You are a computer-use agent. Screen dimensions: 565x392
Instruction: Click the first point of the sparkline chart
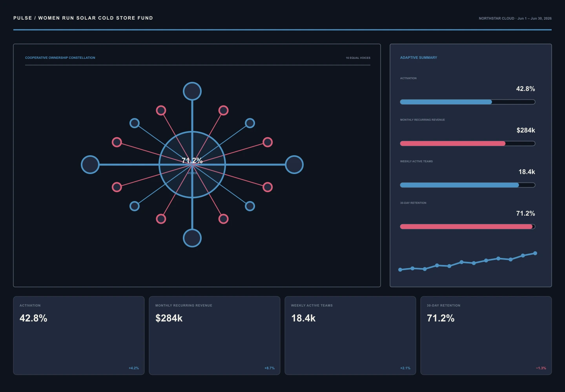click(400, 270)
